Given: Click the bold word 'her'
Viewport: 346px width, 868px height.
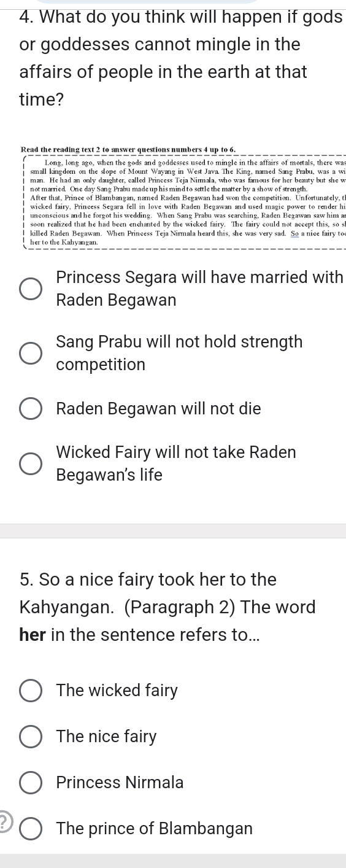Looking at the screenshot, I should (x=33, y=635).
